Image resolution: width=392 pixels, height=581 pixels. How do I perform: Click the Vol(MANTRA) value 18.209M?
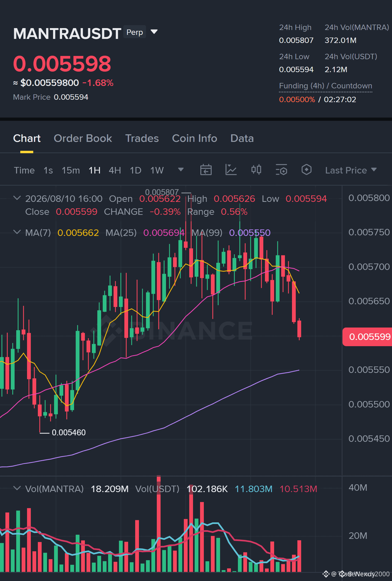coord(109,489)
